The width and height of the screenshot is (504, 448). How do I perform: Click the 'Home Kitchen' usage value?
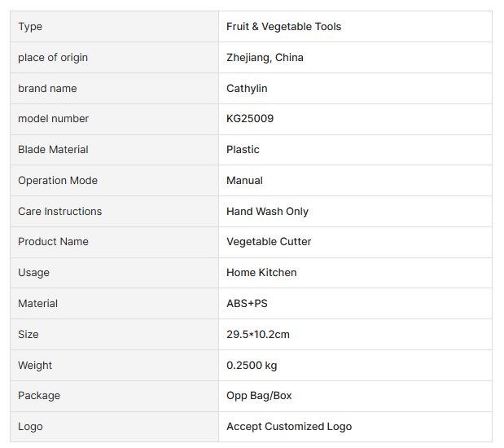click(261, 273)
